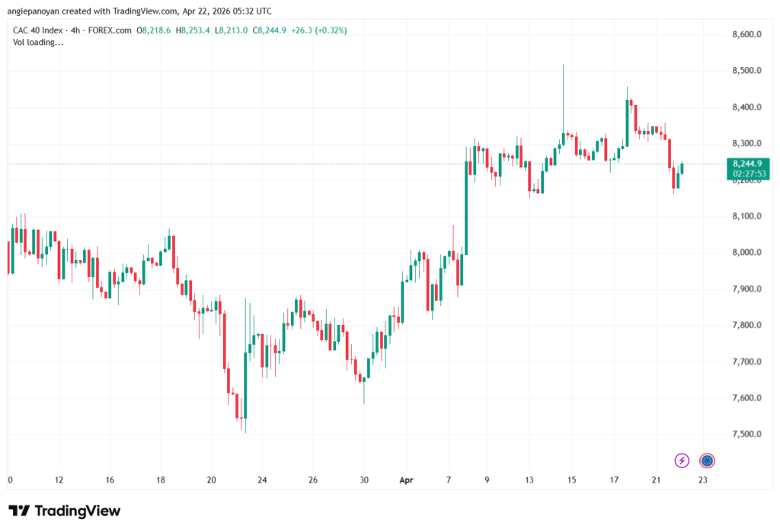Click the Vol loading indicator label

(38, 43)
